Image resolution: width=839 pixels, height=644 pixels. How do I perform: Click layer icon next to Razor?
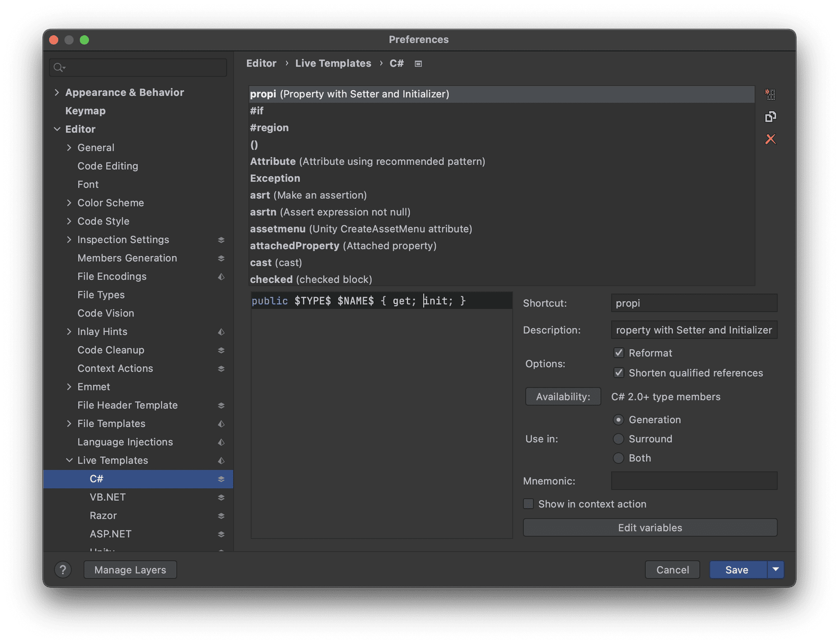click(221, 516)
